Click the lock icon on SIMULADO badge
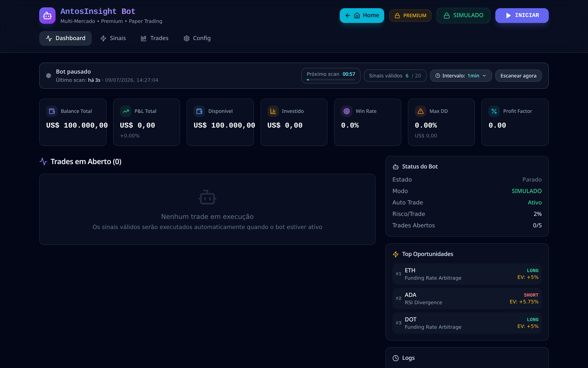Viewport: 588px width, 368px height. coord(447,16)
